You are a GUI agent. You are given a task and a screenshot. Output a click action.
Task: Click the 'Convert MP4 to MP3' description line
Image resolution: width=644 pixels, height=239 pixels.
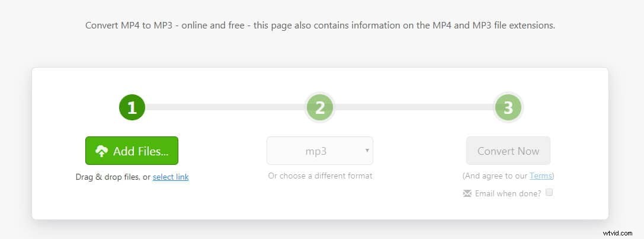[x=320, y=25]
